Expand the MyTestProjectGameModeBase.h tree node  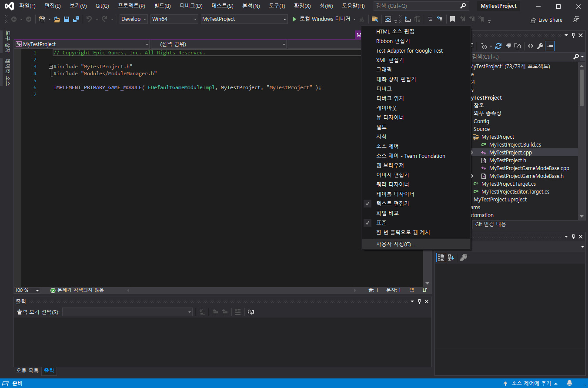tap(472, 176)
